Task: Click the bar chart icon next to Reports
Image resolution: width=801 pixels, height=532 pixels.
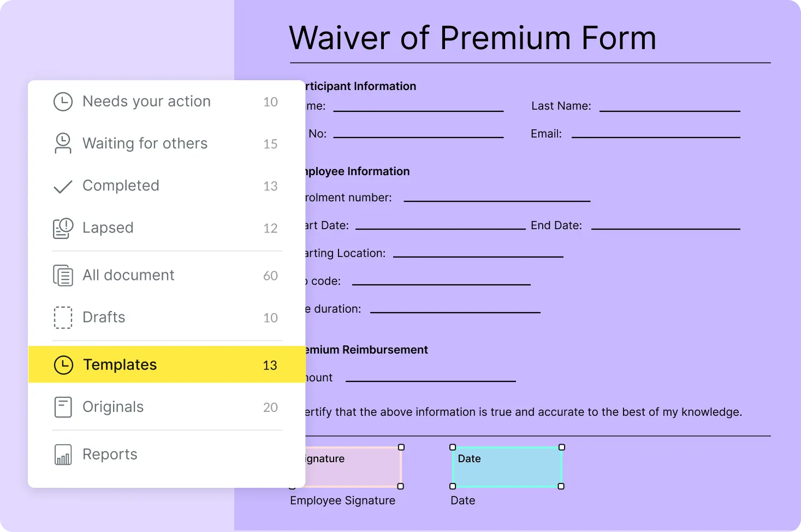Action: 63,454
